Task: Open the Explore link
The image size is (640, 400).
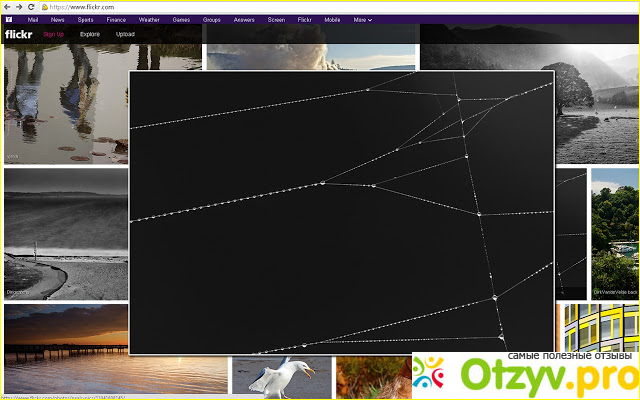Action: tap(90, 34)
